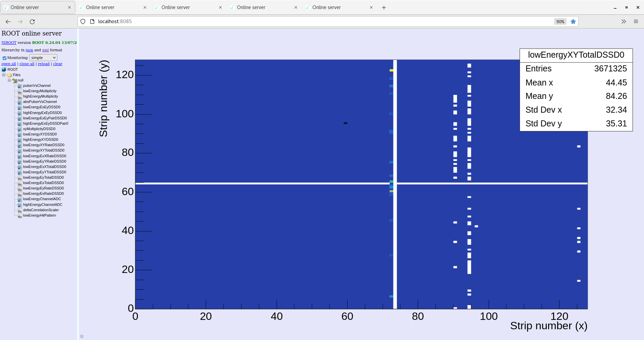644x340 pixels.
Task: Show more tools via the overflow chevron
Action: point(624,21)
